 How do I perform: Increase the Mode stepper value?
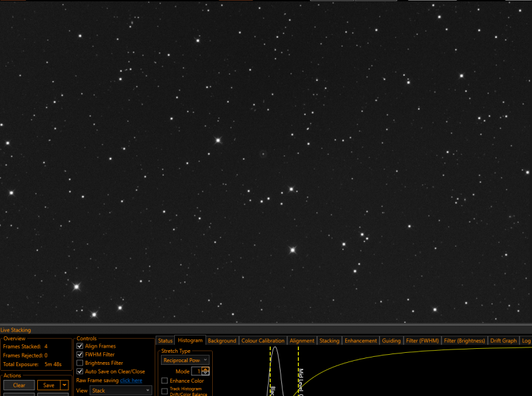coord(205,369)
